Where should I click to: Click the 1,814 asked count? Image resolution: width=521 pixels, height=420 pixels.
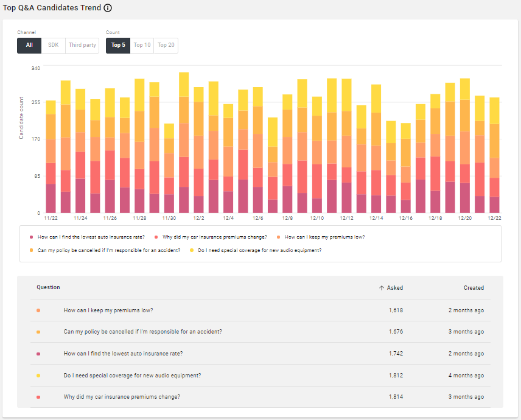coord(396,397)
